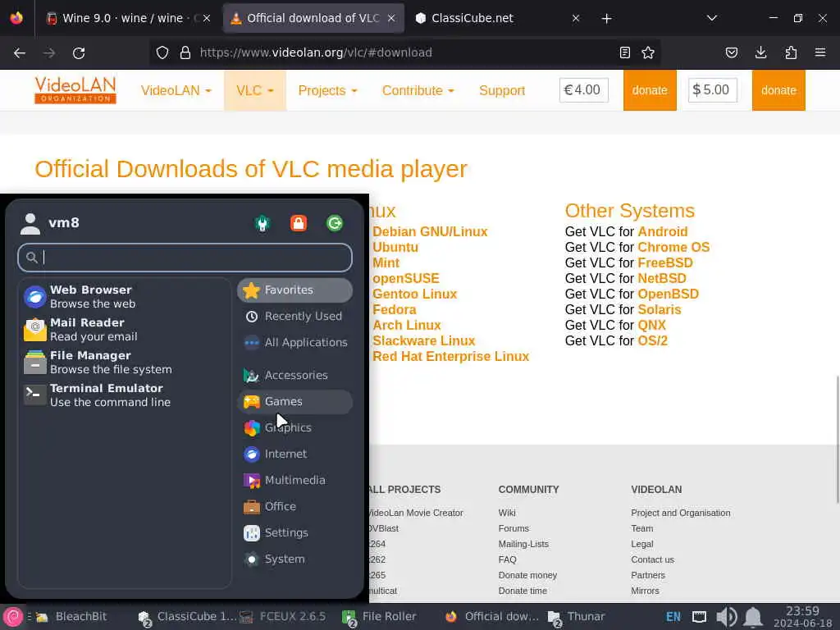Click donate button next to dollar amount
This screenshot has width=840, height=630.
[x=778, y=90]
